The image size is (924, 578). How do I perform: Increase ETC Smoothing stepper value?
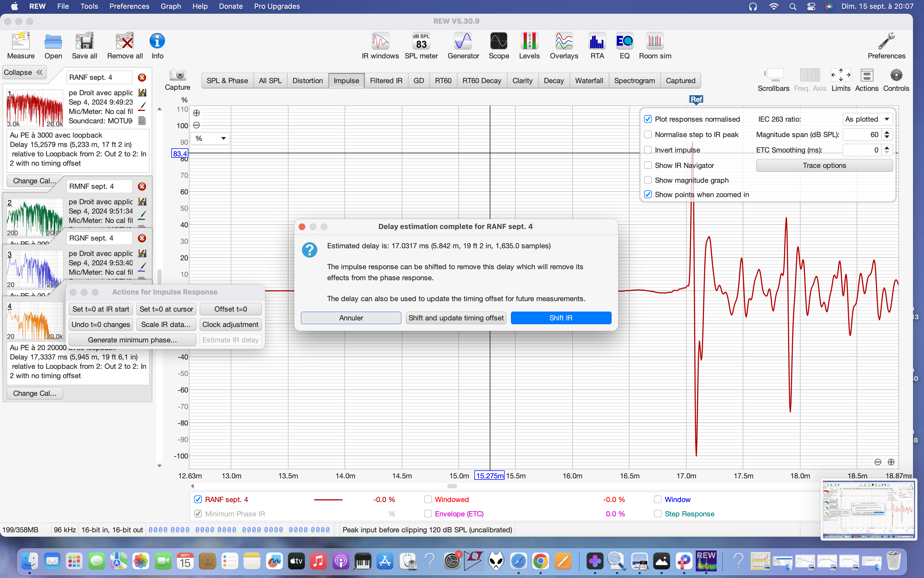point(887,148)
